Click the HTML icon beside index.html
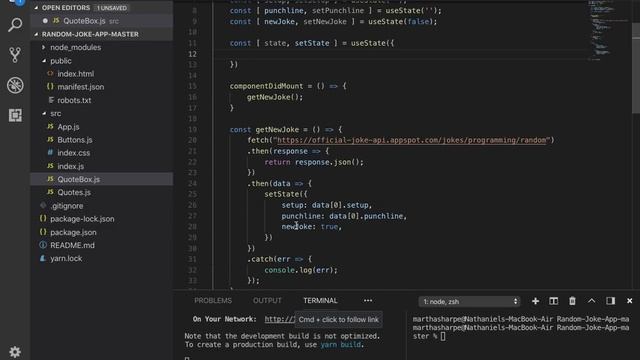Viewport: 640px width, 360px height. [50, 73]
